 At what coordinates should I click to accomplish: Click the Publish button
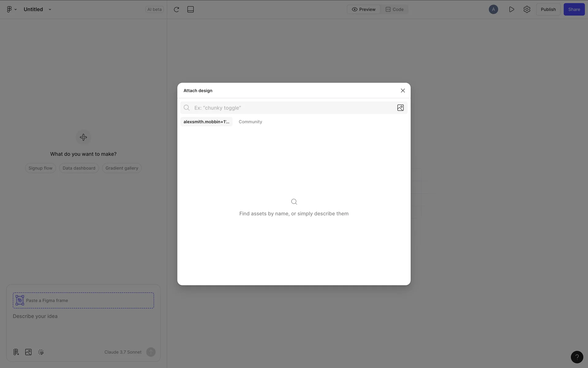[548, 10]
